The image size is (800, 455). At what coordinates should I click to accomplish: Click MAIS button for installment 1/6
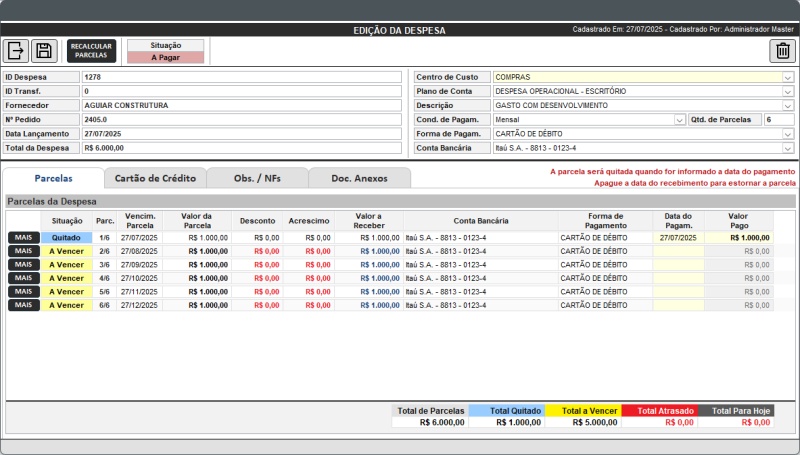click(24, 238)
